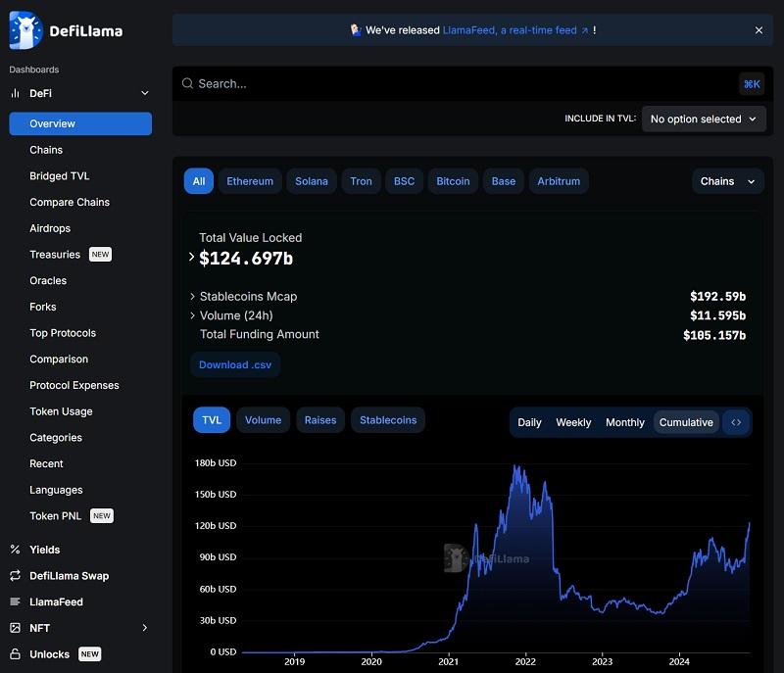The image size is (784, 673).
Task: Filter by Tron chain
Action: (361, 181)
